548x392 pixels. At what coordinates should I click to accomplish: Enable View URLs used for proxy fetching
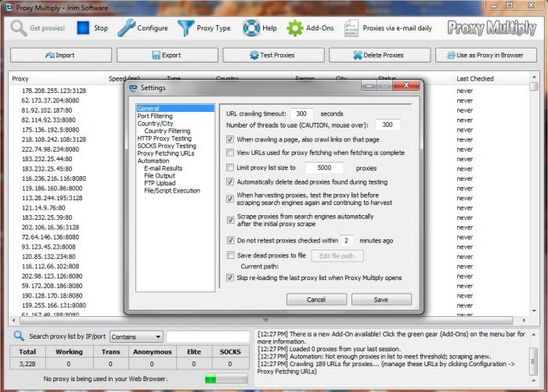coord(230,153)
